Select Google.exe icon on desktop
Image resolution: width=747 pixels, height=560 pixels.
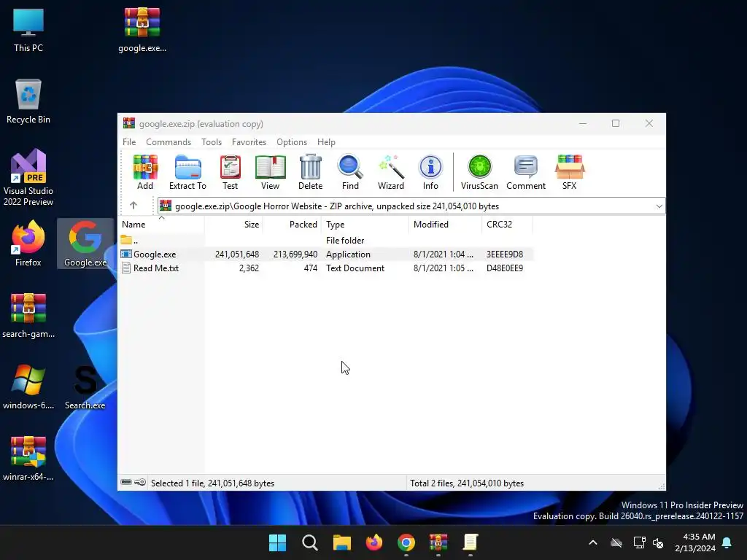pyautogui.click(x=85, y=244)
